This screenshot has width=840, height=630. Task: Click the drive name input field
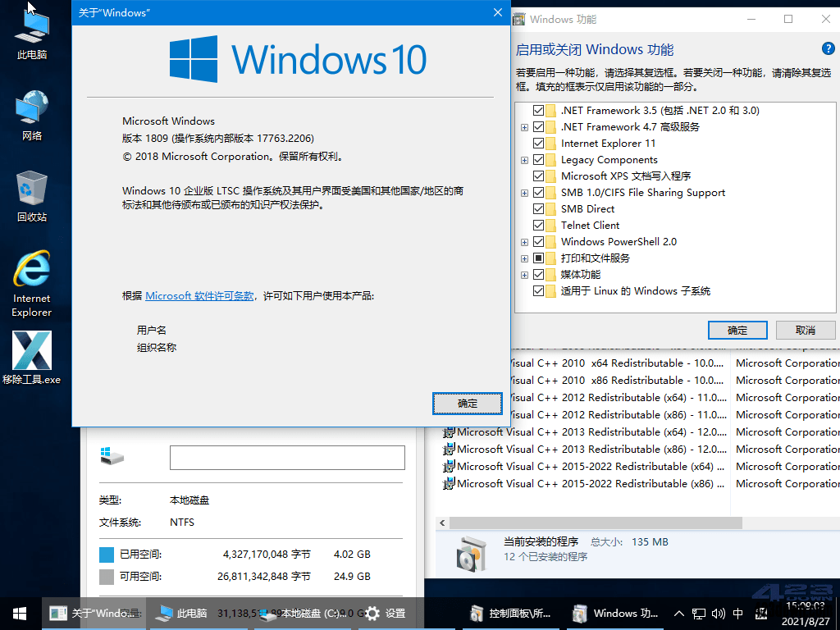tap(287, 457)
